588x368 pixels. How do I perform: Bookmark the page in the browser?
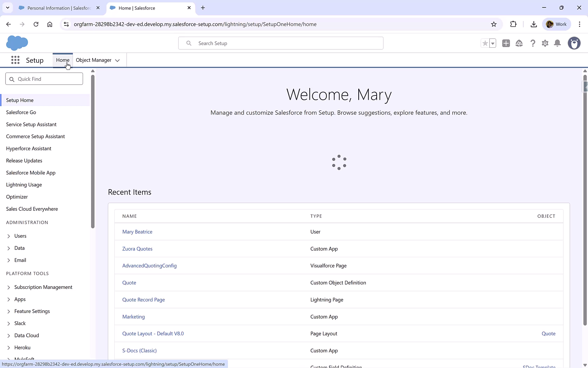click(494, 24)
